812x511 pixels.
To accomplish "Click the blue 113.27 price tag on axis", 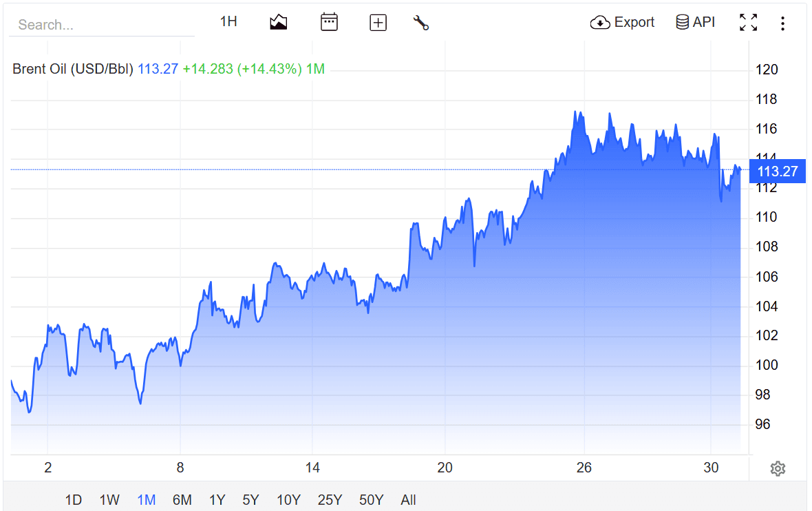I will coord(778,171).
